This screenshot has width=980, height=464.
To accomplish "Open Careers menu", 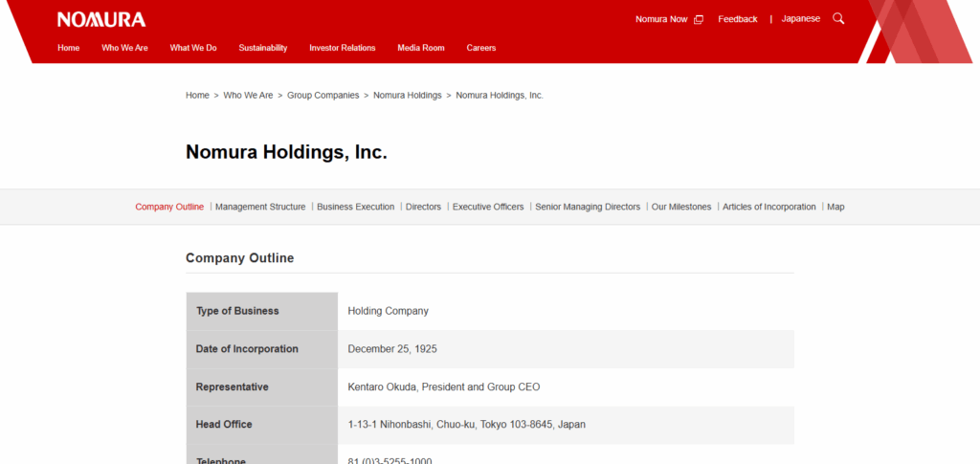I will pyautogui.click(x=481, y=48).
